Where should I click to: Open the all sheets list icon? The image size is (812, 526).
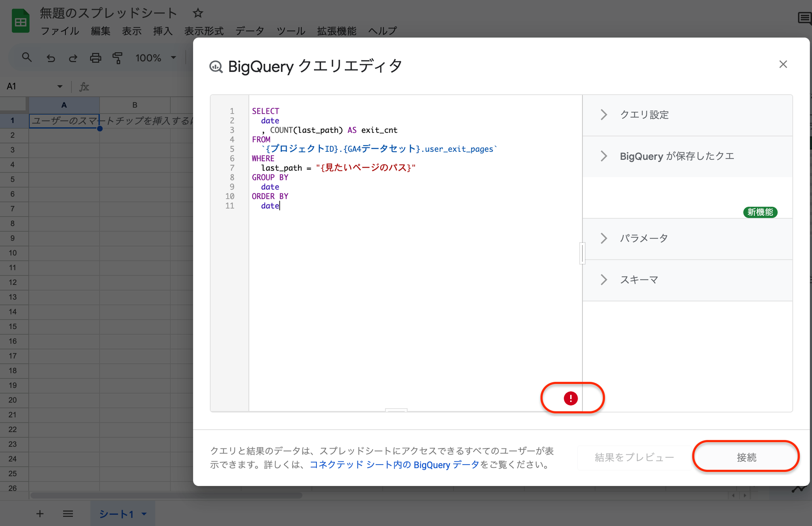(68, 514)
